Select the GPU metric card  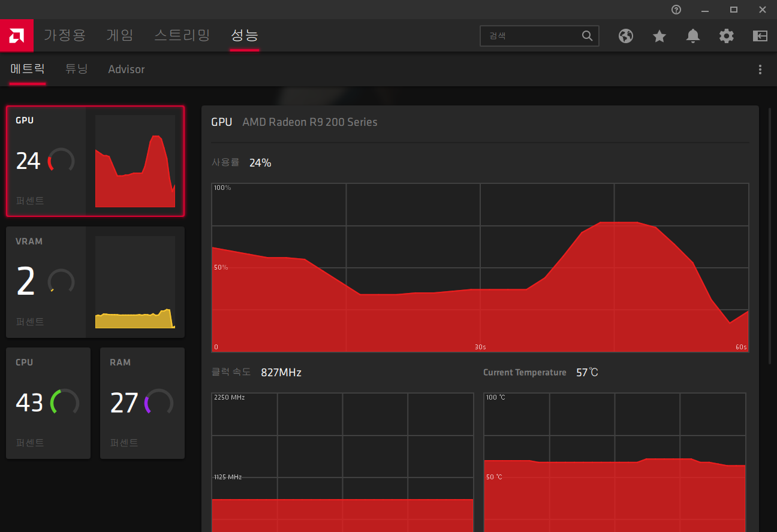click(x=95, y=161)
